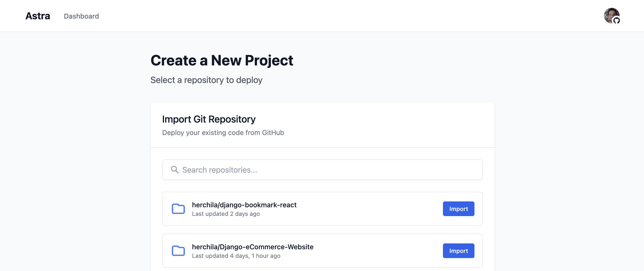This screenshot has height=271, width=644.
Task: Import herchila/Django-eCommerce-Website repository
Action: coord(459,250)
